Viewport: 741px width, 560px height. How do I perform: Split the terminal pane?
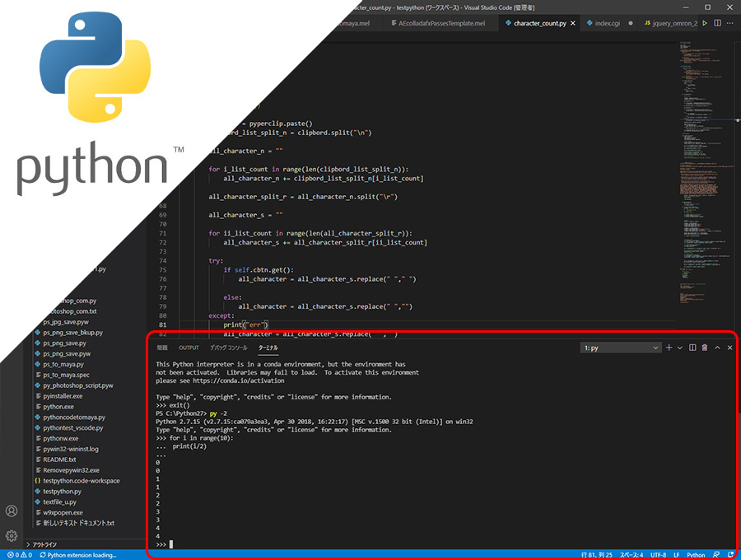692,348
